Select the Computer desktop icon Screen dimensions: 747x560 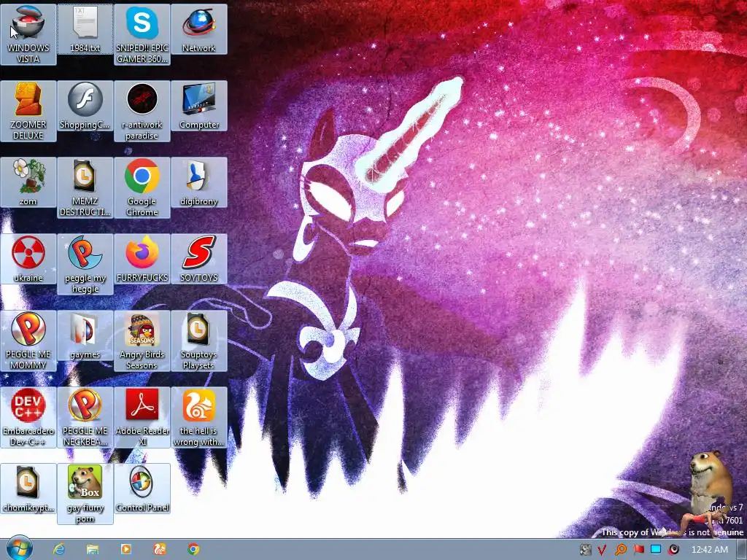[x=198, y=106]
